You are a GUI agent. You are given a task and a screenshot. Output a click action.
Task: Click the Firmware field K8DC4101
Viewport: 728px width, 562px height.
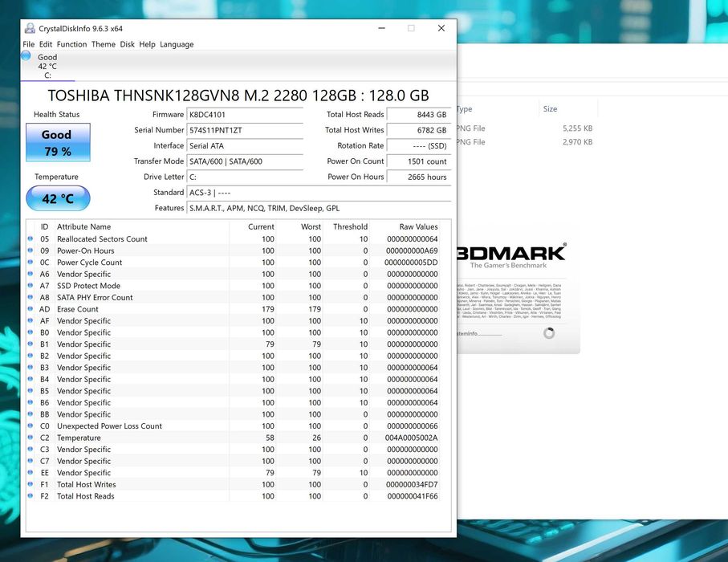(245, 114)
